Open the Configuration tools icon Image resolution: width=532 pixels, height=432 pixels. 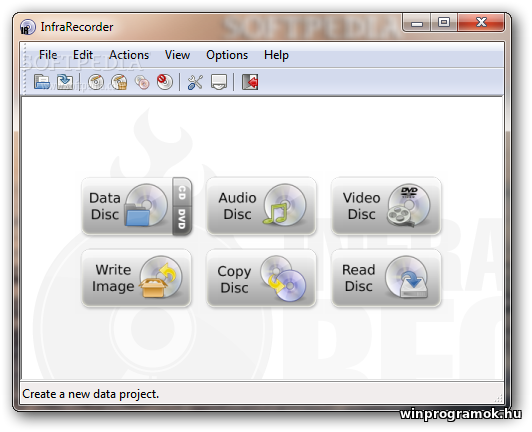(x=195, y=82)
